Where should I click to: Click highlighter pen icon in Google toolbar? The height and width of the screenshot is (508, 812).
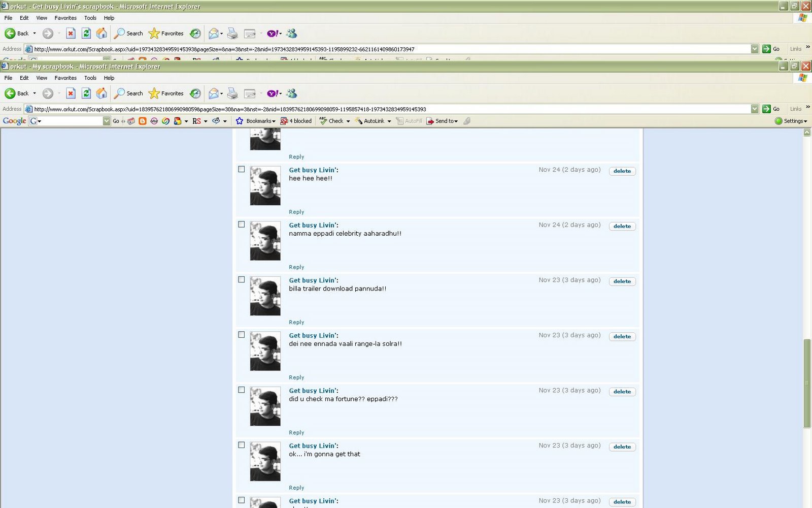[x=467, y=121]
